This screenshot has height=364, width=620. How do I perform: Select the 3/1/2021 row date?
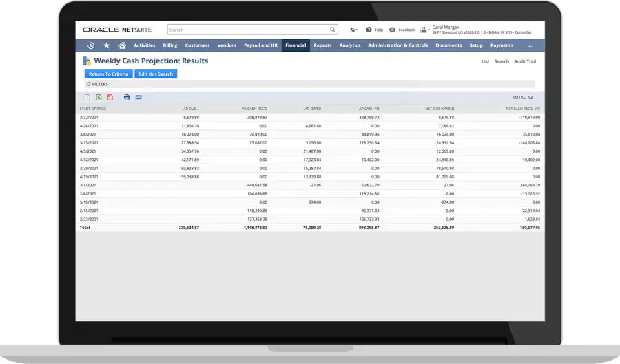[x=87, y=185]
